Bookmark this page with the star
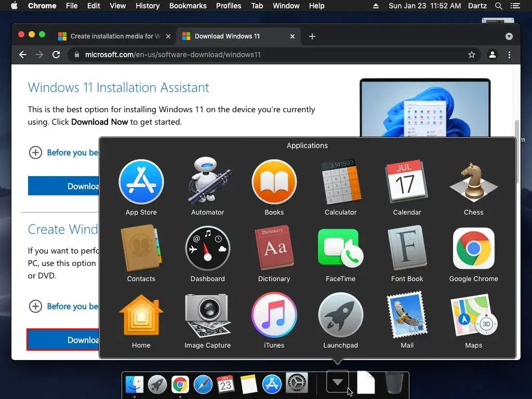 point(472,55)
